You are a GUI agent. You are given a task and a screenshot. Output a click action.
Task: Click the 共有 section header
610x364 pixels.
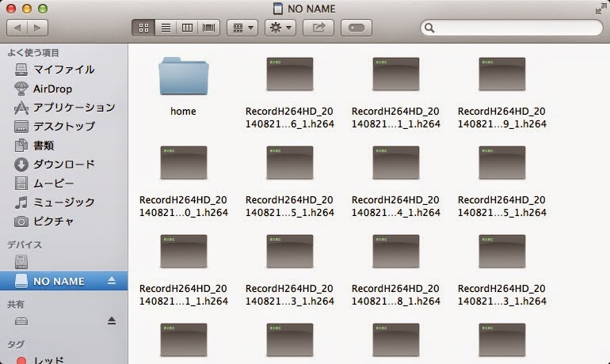(x=16, y=304)
